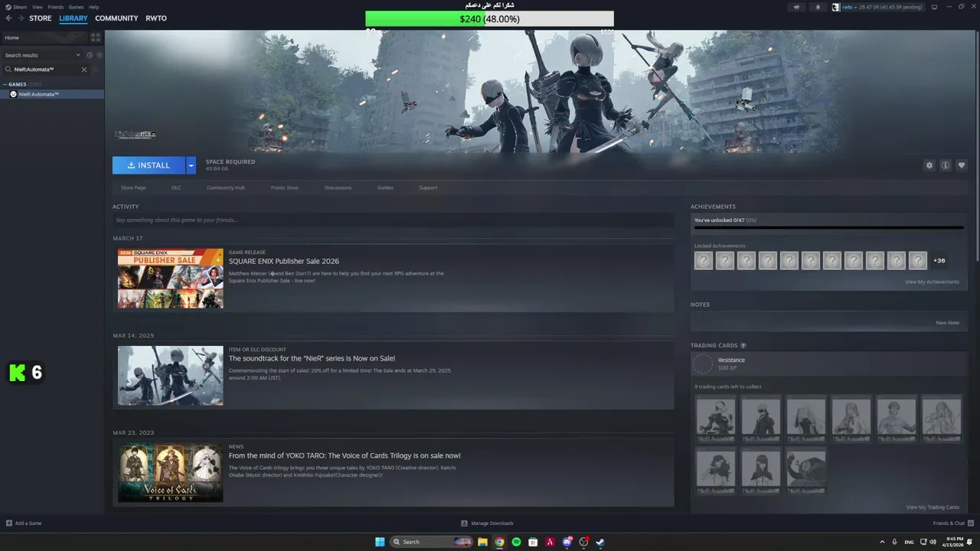Viewport: 980px width, 551px height.
Task: Open the Help menu
Action: 93,7
